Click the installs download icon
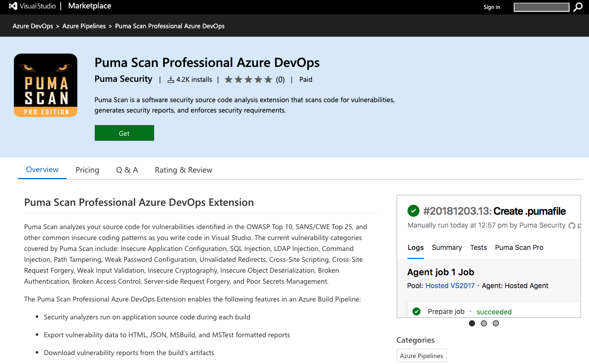Viewport: 589px width, 364px height. (x=171, y=79)
